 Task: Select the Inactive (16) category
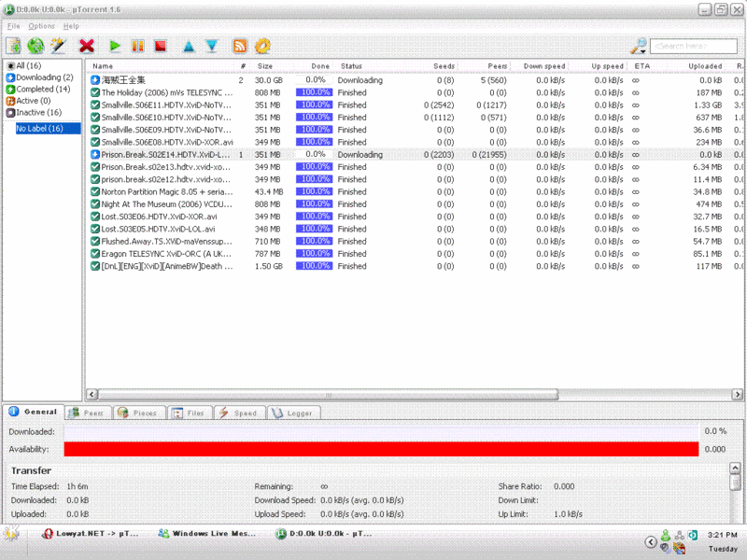(x=34, y=112)
